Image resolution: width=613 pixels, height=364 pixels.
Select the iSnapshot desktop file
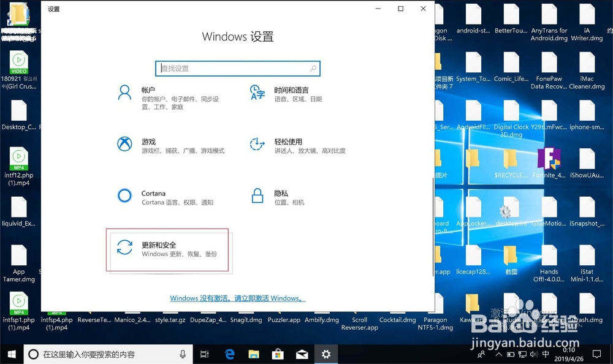(587, 211)
